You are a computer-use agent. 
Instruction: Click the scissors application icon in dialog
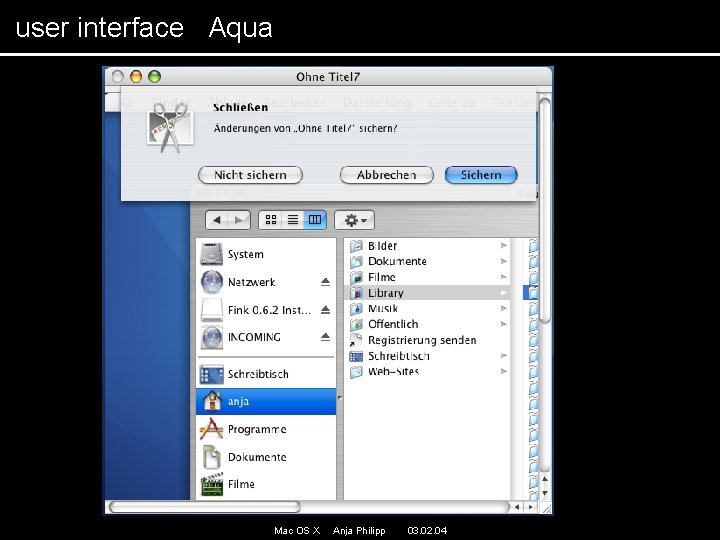tap(170, 127)
